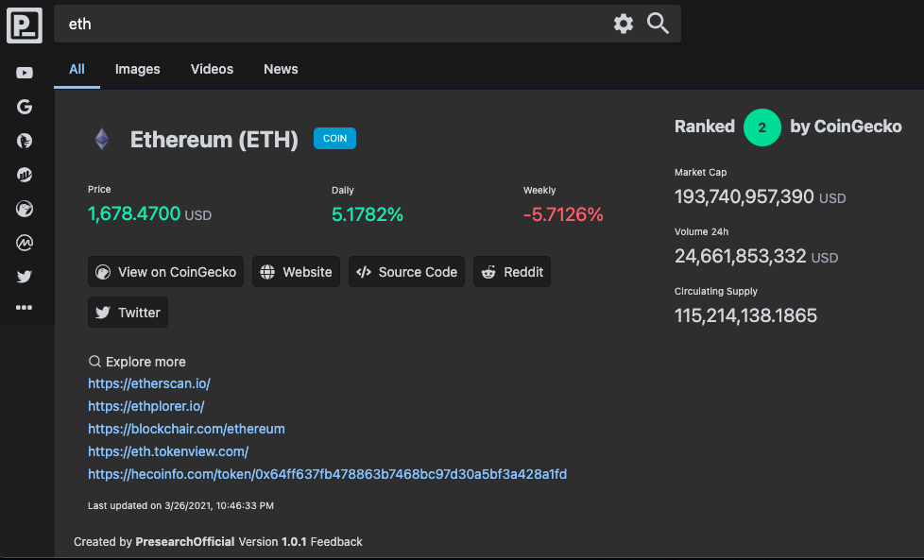
Task: Click the green rank 2 circle
Action: 761,127
